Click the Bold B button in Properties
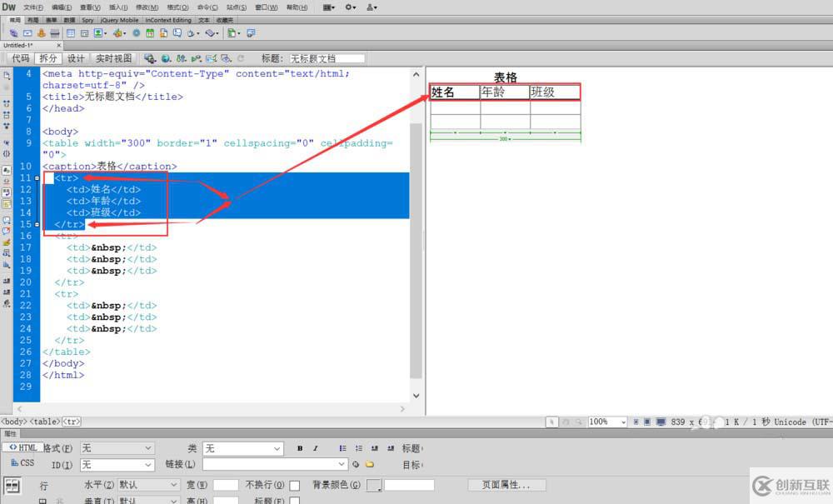This screenshot has height=504, width=833. point(300,448)
